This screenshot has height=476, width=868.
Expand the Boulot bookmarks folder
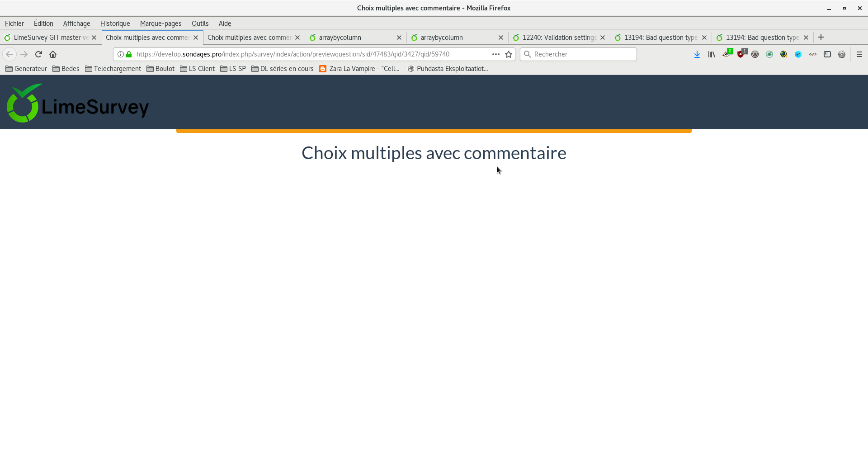pos(160,69)
